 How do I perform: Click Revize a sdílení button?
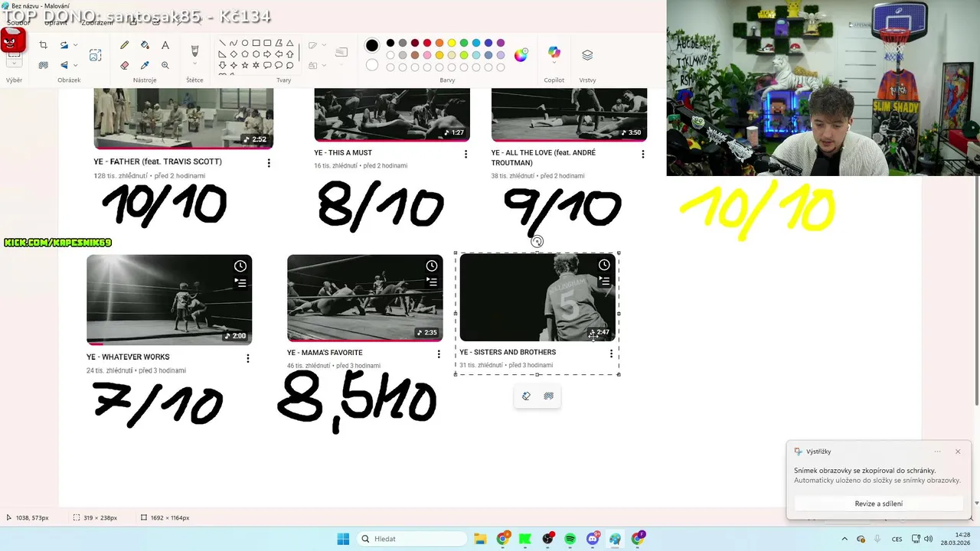point(878,504)
